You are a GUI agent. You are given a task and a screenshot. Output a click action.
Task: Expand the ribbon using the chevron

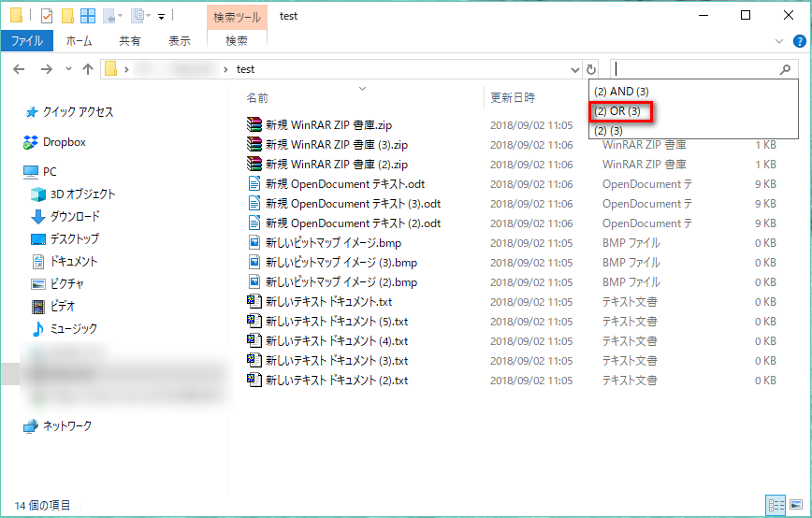coord(779,41)
